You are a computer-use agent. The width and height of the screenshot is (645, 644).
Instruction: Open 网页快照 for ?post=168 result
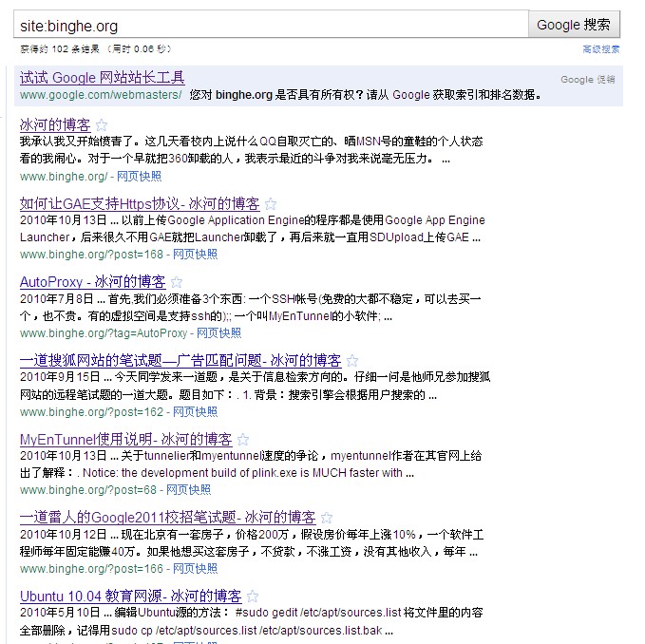(x=195, y=255)
